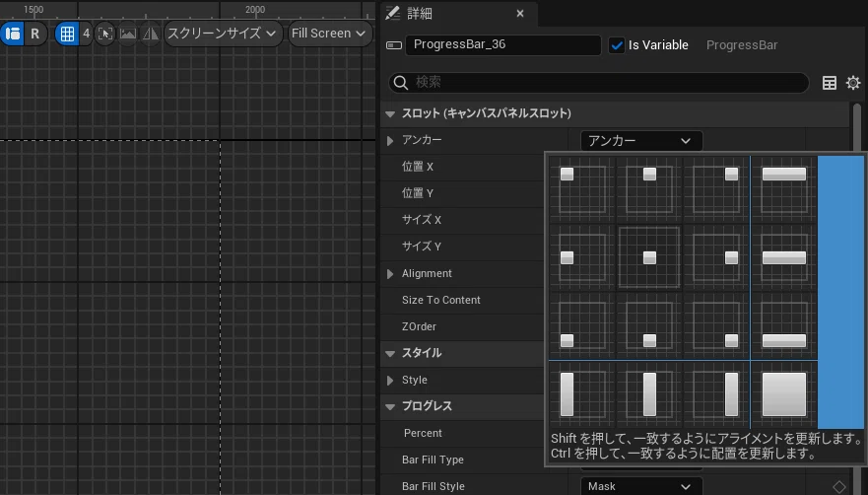The width and height of the screenshot is (868, 495).
Task: Click the image icon in designer toolbar
Action: click(x=128, y=34)
